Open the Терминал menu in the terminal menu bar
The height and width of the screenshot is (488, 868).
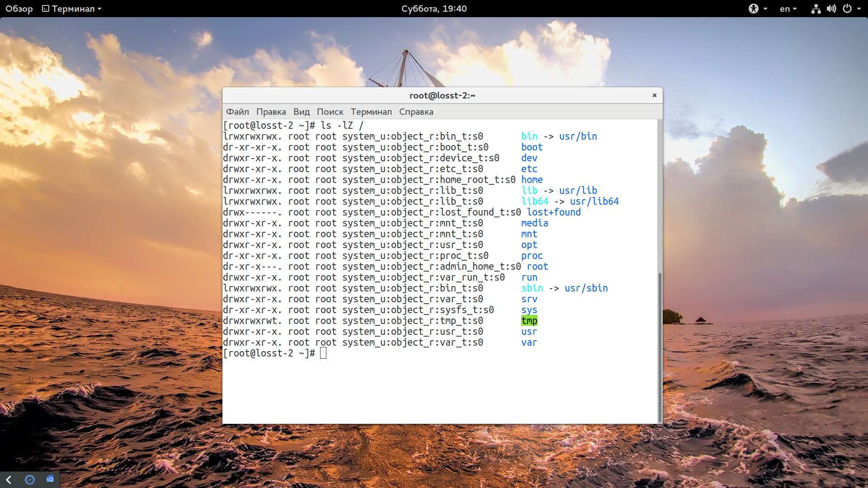[371, 112]
